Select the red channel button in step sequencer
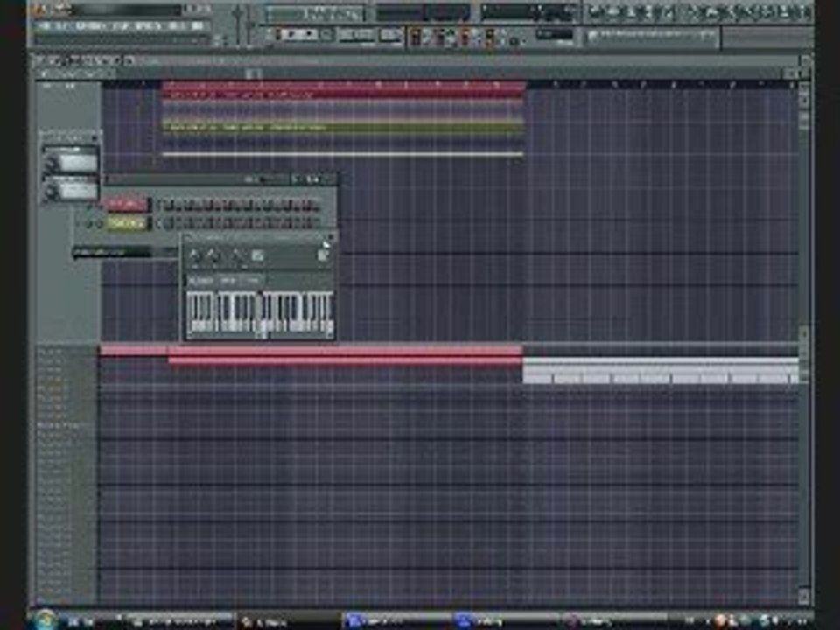Screen dimensions: 840x630 (x=126, y=205)
